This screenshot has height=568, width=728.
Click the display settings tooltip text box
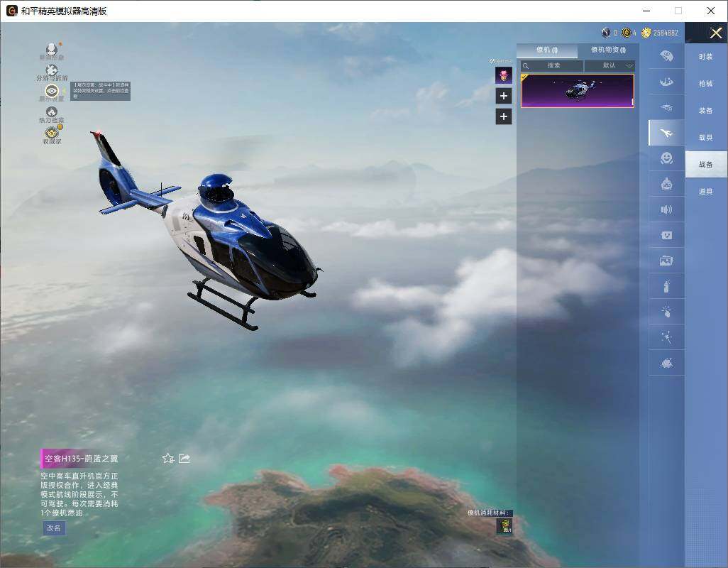point(100,91)
